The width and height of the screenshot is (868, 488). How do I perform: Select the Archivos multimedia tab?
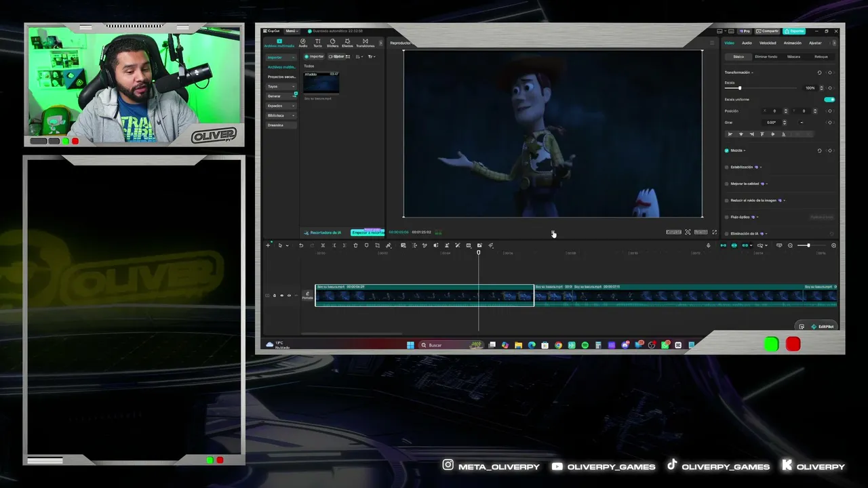tap(279, 43)
